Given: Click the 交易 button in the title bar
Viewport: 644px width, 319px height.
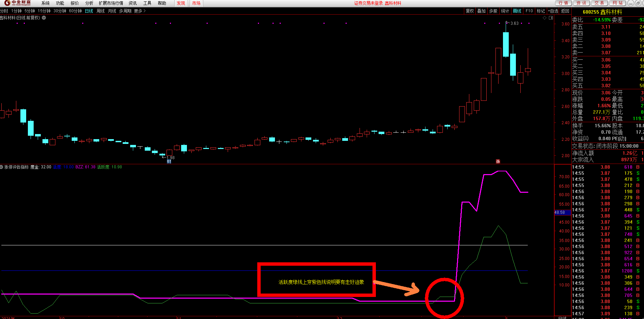Looking at the screenshot, I should pos(599,3).
